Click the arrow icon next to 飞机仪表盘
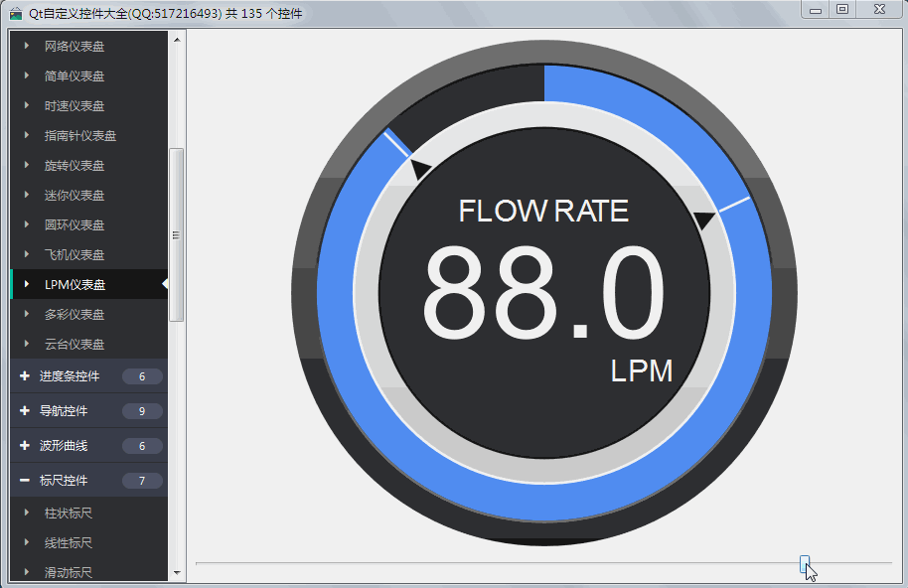The width and height of the screenshot is (908, 588). tap(27, 255)
